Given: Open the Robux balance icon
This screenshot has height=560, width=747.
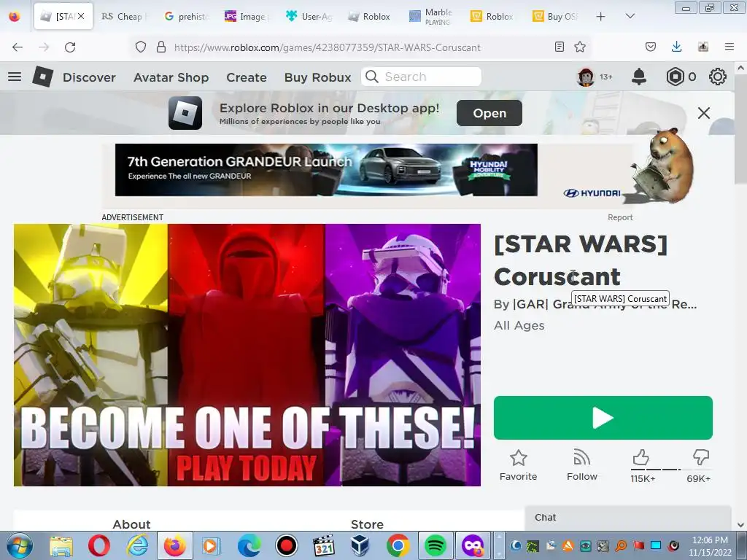Looking at the screenshot, I should (675, 77).
